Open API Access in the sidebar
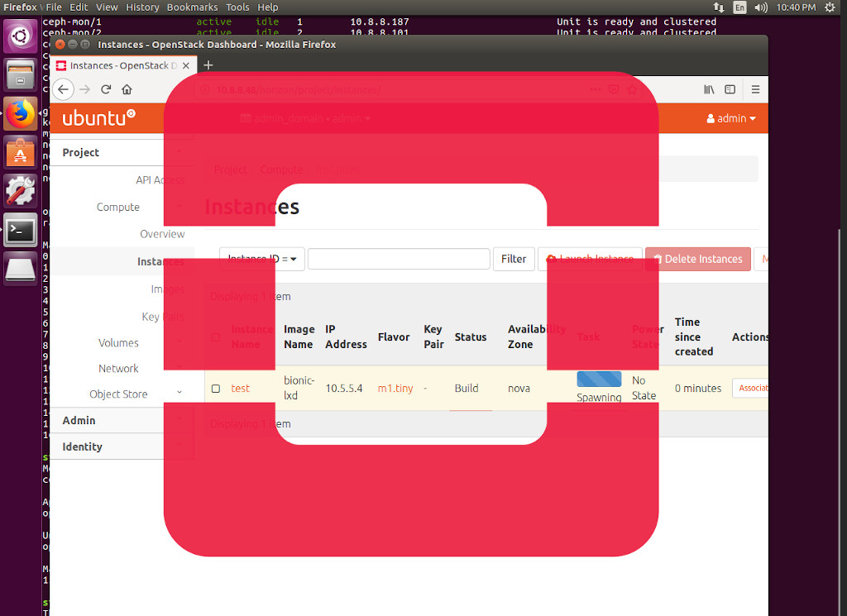 [x=160, y=179]
